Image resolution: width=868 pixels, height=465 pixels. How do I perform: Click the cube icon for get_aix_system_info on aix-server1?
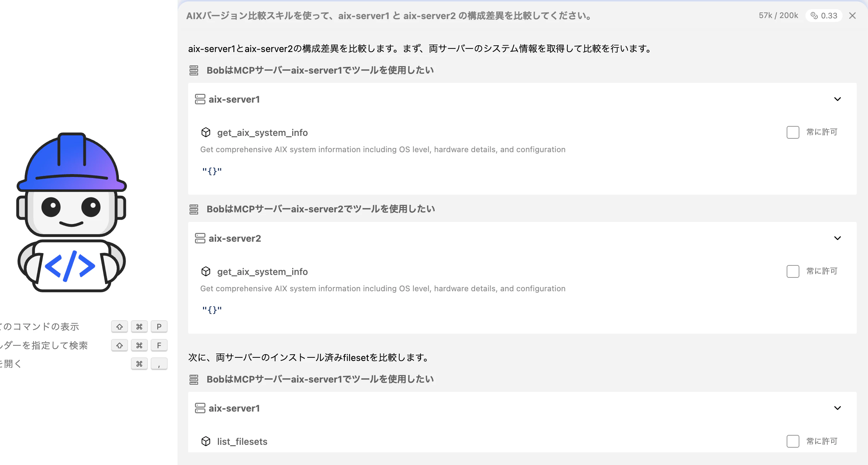tap(206, 132)
